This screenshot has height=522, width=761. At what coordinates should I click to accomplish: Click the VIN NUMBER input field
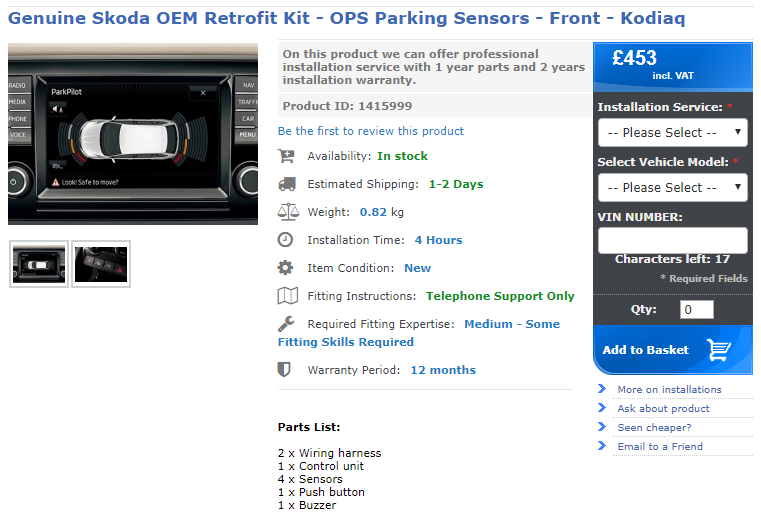point(673,240)
